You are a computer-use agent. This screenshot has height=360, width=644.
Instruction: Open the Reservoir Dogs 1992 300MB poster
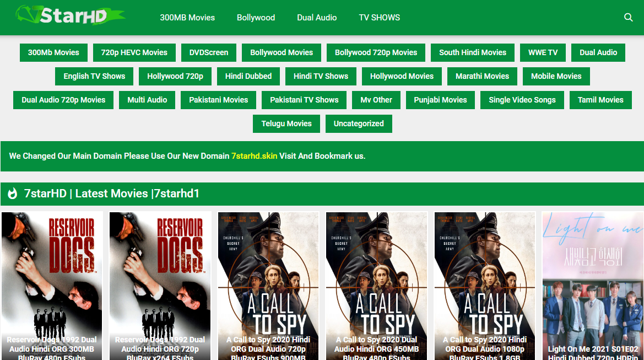tap(52, 286)
